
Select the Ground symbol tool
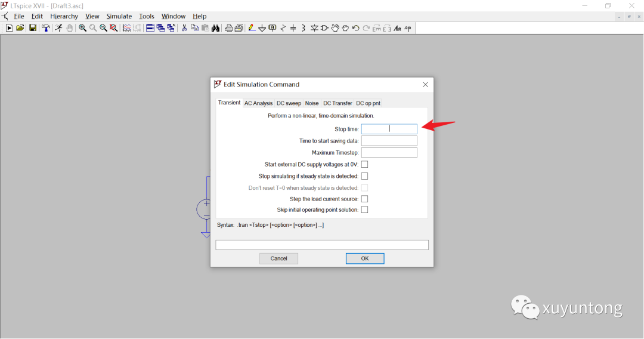(x=262, y=28)
